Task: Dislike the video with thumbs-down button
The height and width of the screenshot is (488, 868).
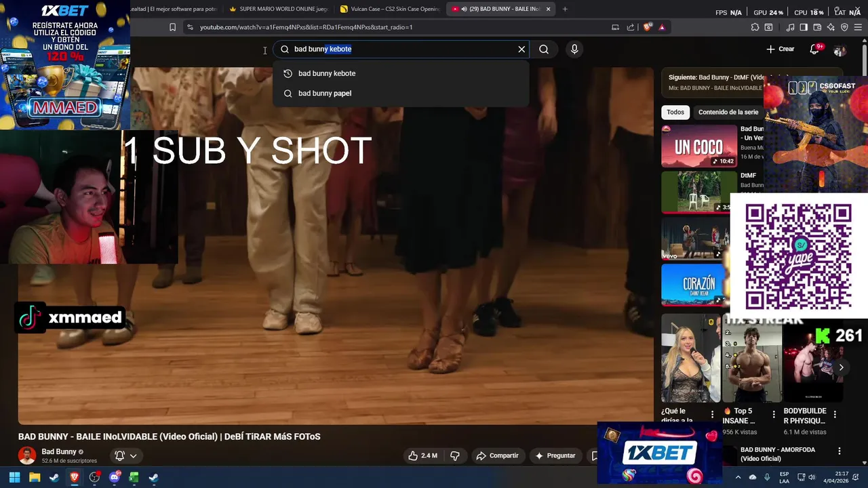Action: [455, 455]
